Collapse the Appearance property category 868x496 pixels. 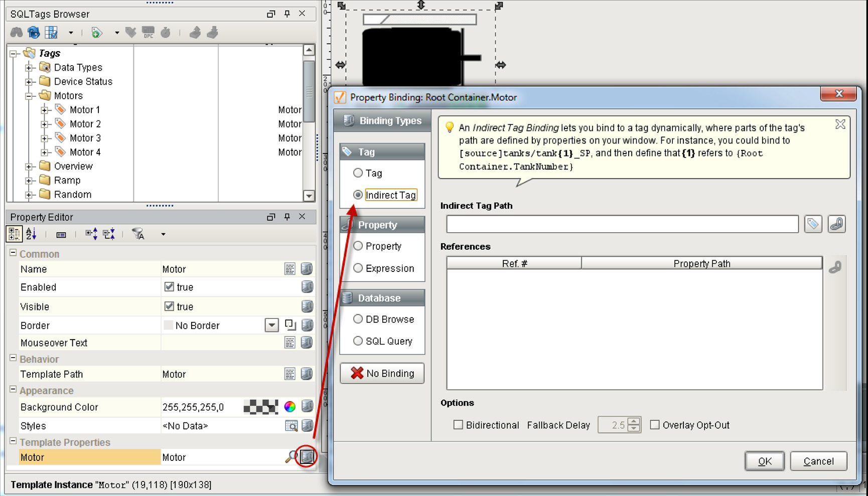coord(13,390)
